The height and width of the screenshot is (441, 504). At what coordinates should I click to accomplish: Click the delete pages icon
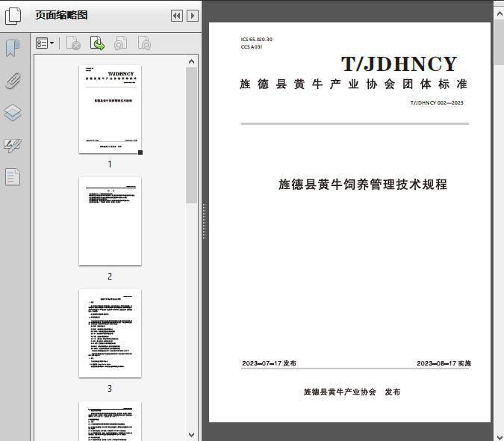tap(73, 43)
